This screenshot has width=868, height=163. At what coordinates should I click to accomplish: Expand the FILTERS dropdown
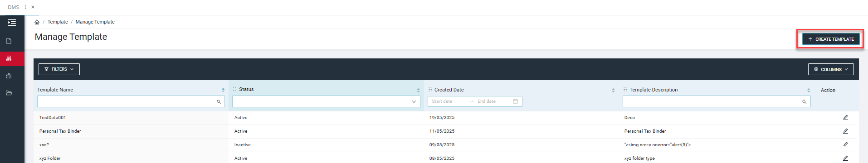click(59, 69)
